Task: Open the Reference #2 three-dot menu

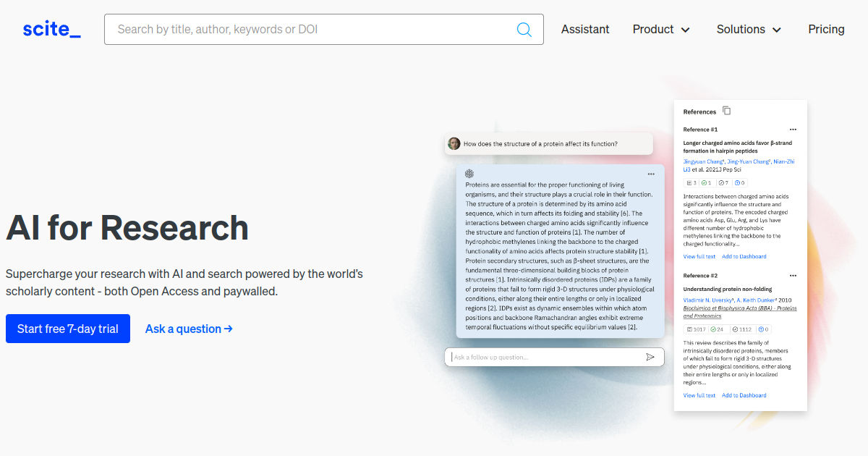Action: tap(793, 276)
